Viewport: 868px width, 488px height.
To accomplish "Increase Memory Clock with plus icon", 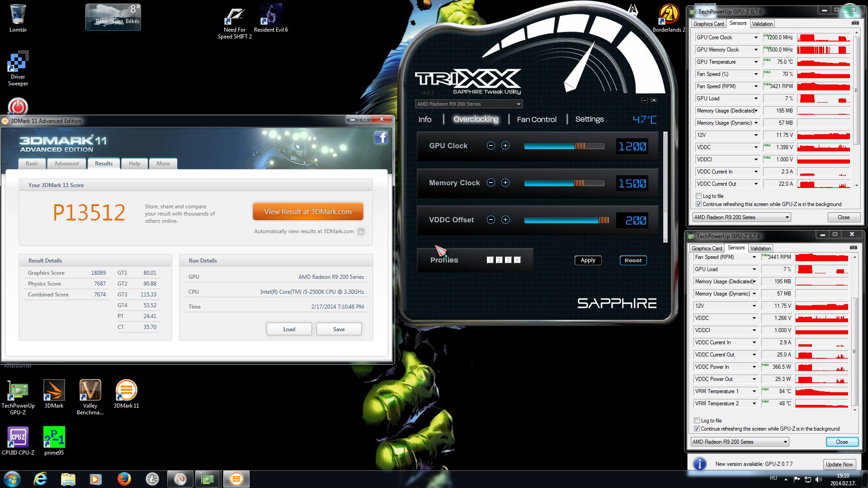I will click(505, 183).
